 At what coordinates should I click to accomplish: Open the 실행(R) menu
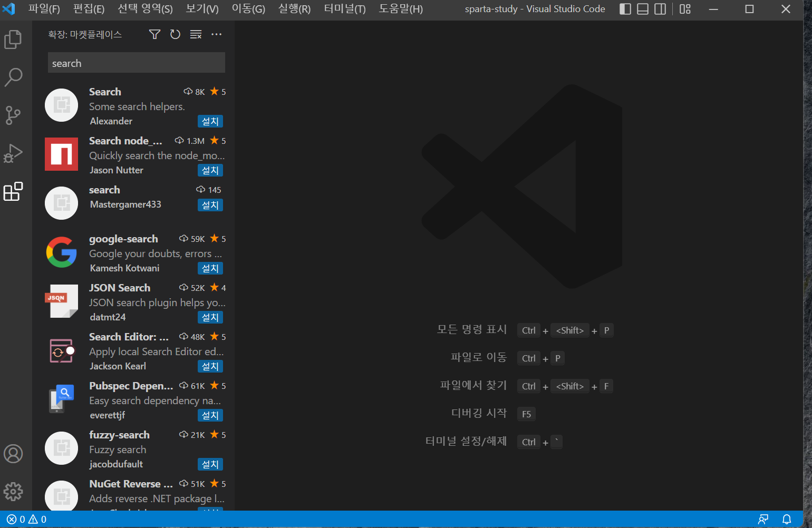tap(294, 9)
